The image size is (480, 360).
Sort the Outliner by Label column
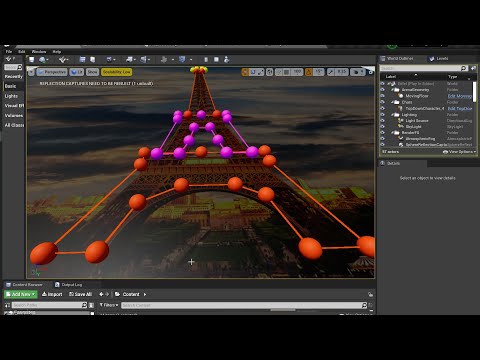[x=391, y=77]
